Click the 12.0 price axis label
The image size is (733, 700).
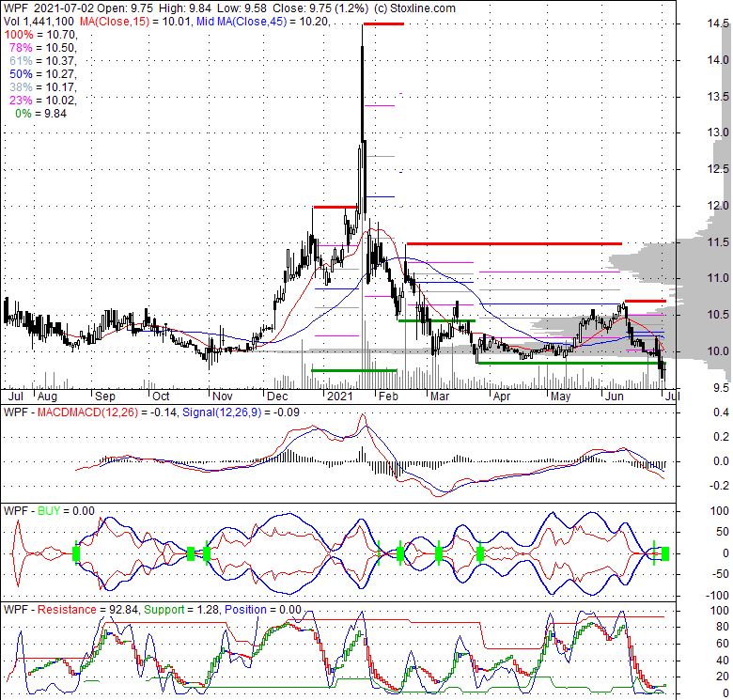click(x=718, y=206)
